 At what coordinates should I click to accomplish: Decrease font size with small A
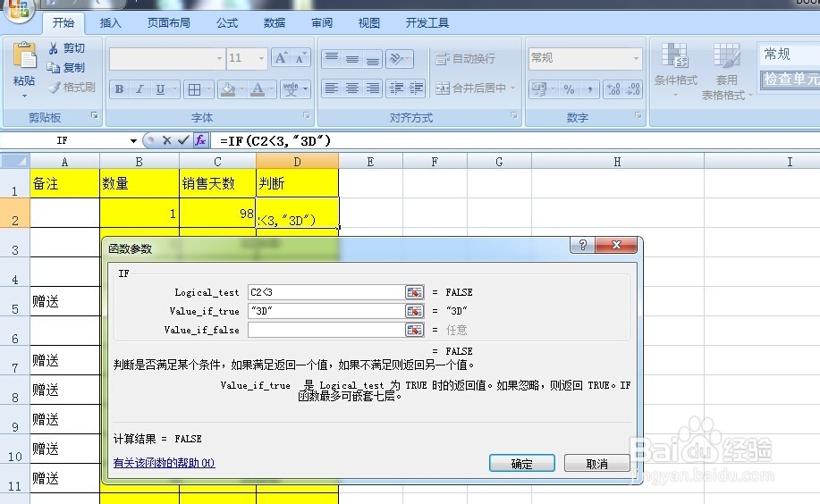point(300,58)
